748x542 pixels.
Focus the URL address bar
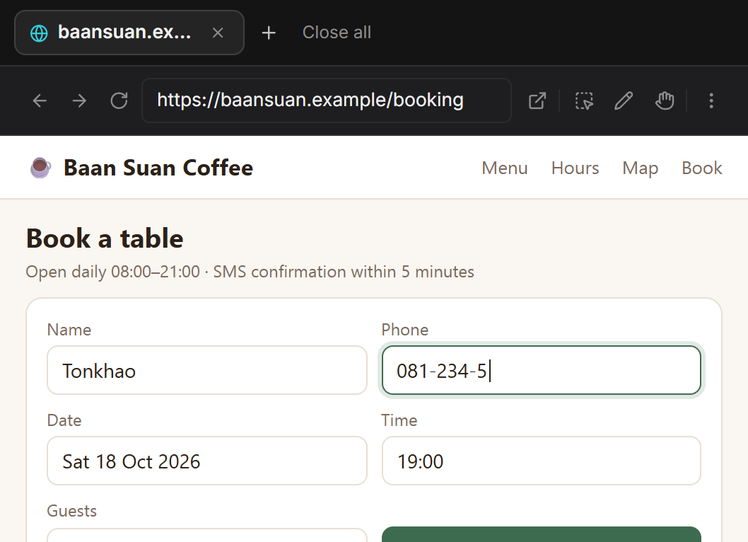(326, 100)
